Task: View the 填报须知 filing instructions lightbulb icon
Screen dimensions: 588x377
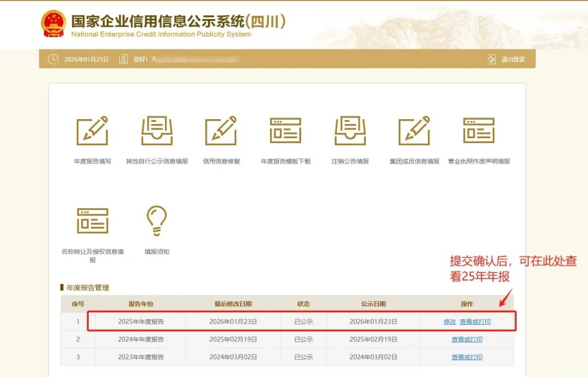Action: 157,220
